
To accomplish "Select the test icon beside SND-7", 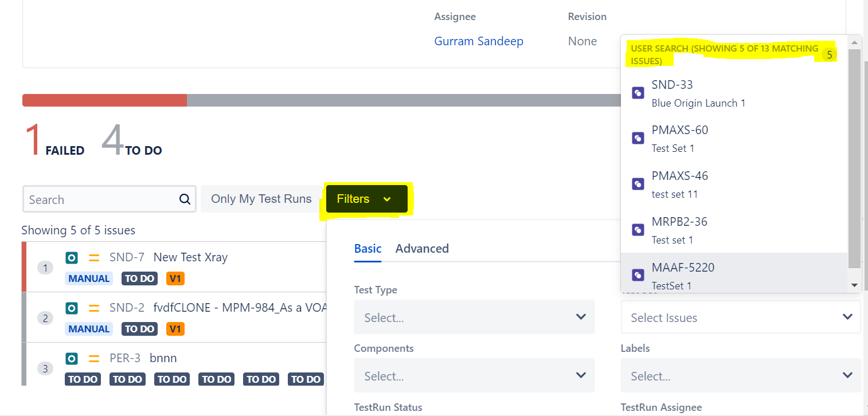I will click(x=71, y=258).
